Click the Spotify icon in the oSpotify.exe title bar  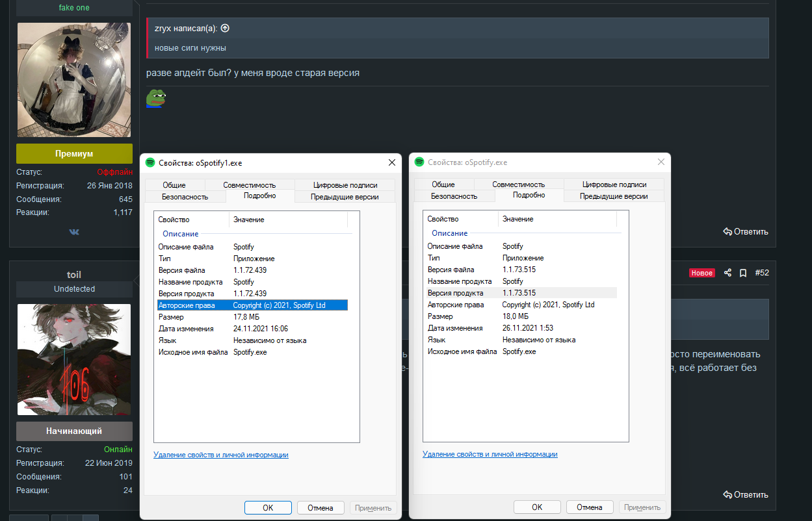pyautogui.click(x=419, y=162)
